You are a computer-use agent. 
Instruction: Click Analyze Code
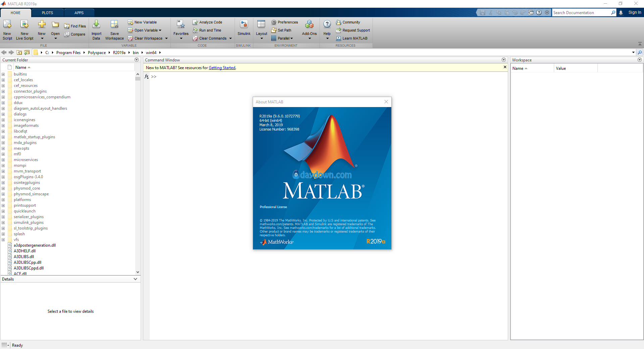[207, 22]
